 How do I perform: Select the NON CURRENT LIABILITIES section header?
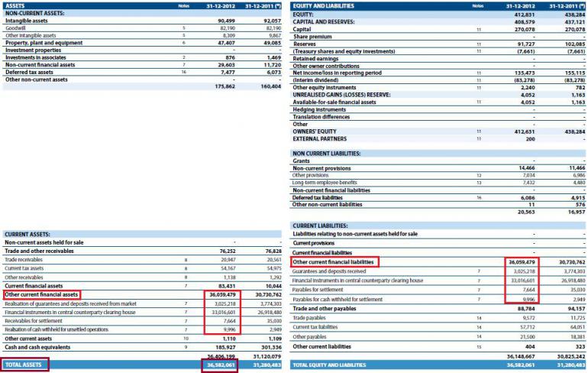point(327,154)
